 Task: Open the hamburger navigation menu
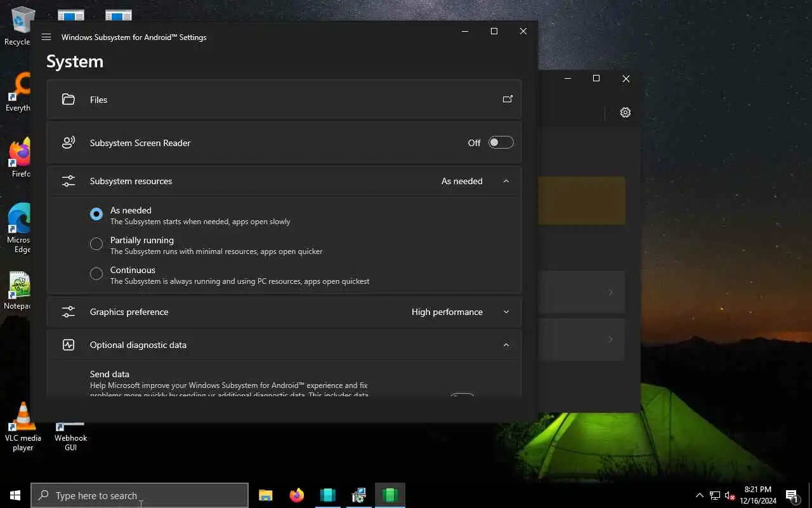pos(46,37)
